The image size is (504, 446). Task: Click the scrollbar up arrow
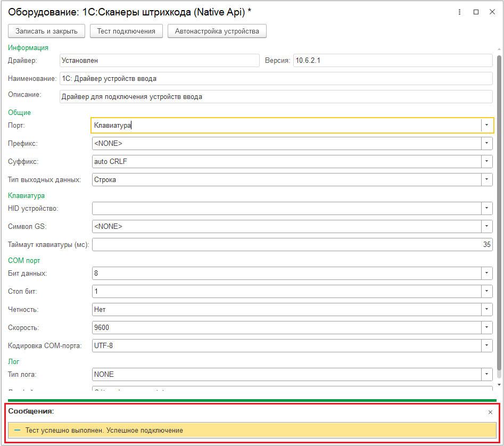pyautogui.click(x=499, y=49)
